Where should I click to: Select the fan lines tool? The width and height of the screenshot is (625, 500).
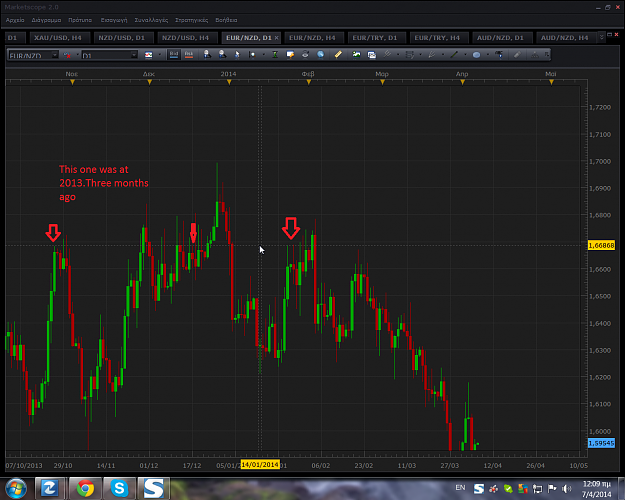coord(432,54)
